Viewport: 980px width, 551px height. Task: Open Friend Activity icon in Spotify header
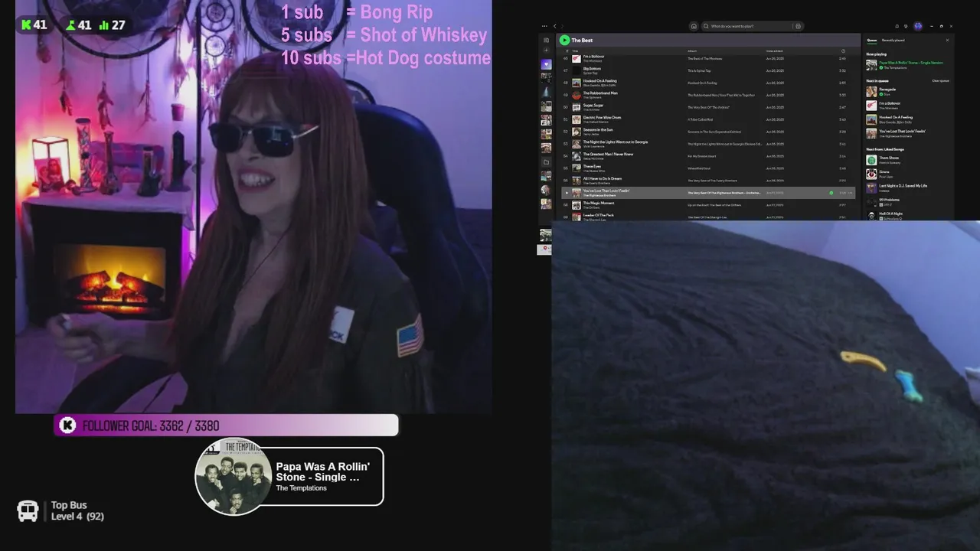click(x=906, y=26)
